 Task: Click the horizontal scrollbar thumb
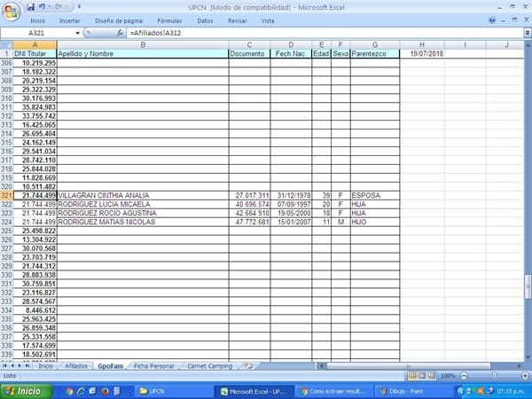[409, 366]
